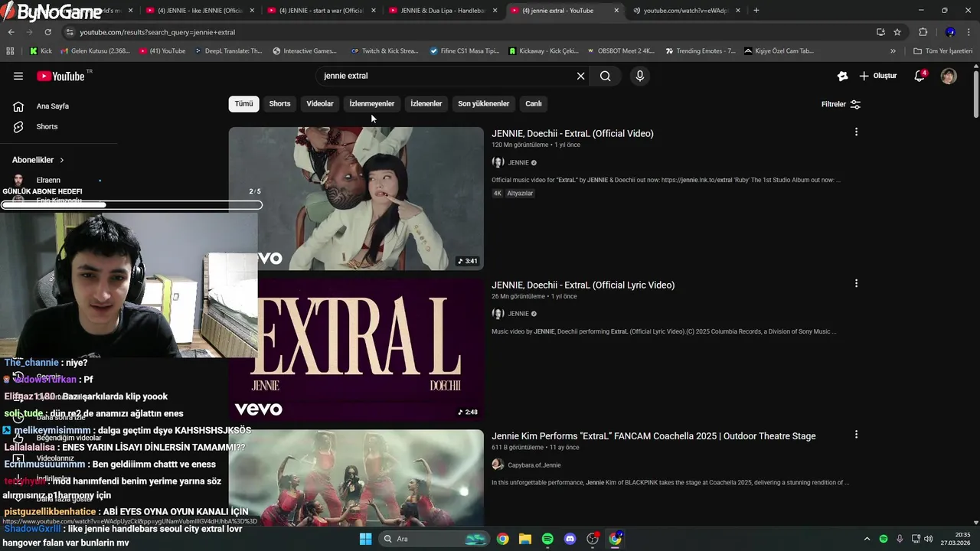This screenshot has width=980, height=551.
Task: Click the Capybara.of.Jennie channel name
Action: (x=534, y=465)
